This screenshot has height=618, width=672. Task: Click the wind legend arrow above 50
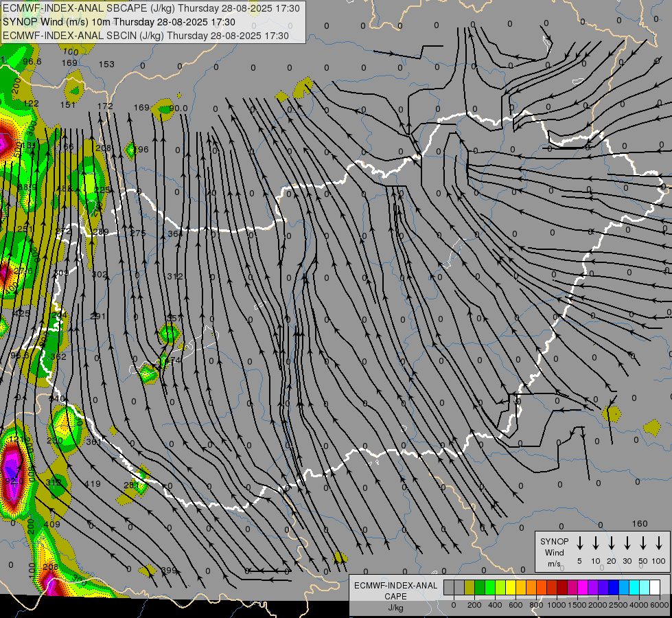tap(643, 543)
